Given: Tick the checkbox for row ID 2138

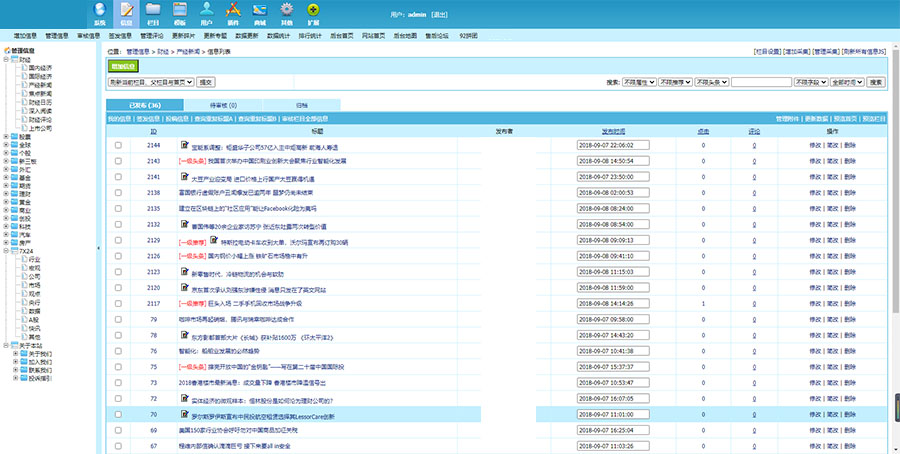Looking at the screenshot, I should pos(118,193).
